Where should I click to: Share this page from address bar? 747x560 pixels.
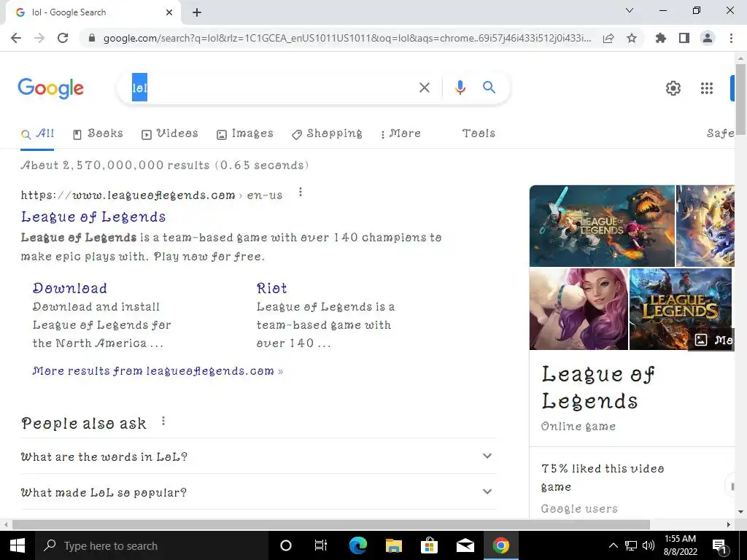[x=608, y=39]
